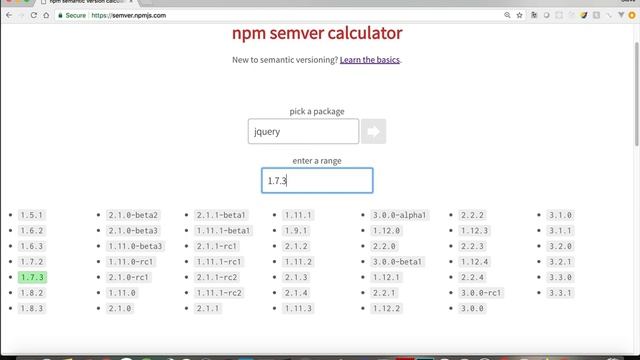Select version 1.8.3
The image size is (640, 360).
coord(32,308)
